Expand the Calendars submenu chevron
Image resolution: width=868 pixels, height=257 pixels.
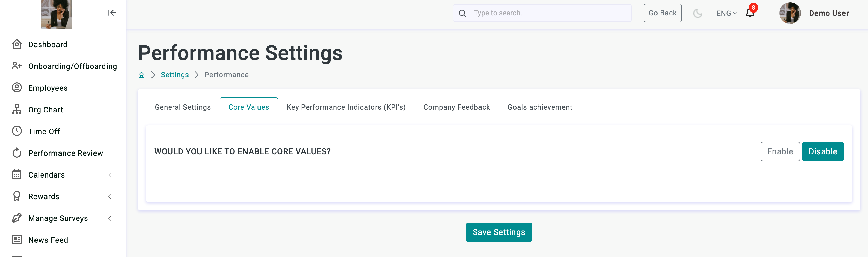[110, 175]
